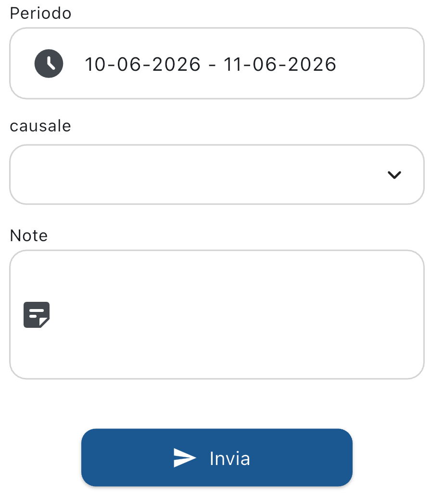431x504 pixels.
Task: Click the clock icon in Periodo field
Action: click(x=49, y=64)
